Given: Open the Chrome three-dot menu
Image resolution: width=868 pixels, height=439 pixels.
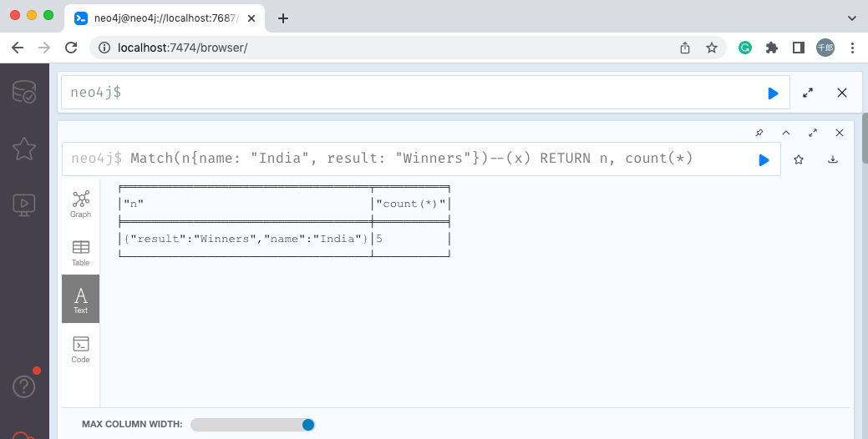Looking at the screenshot, I should pyautogui.click(x=852, y=48).
